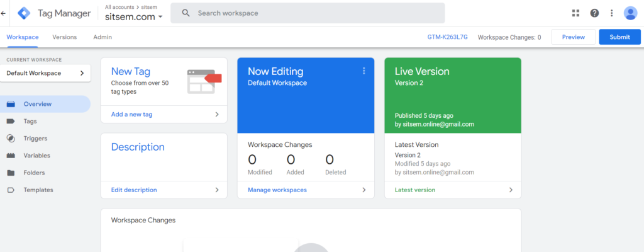Click the search magnifier icon
This screenshot has height=252, width=644.
point(186,13)
